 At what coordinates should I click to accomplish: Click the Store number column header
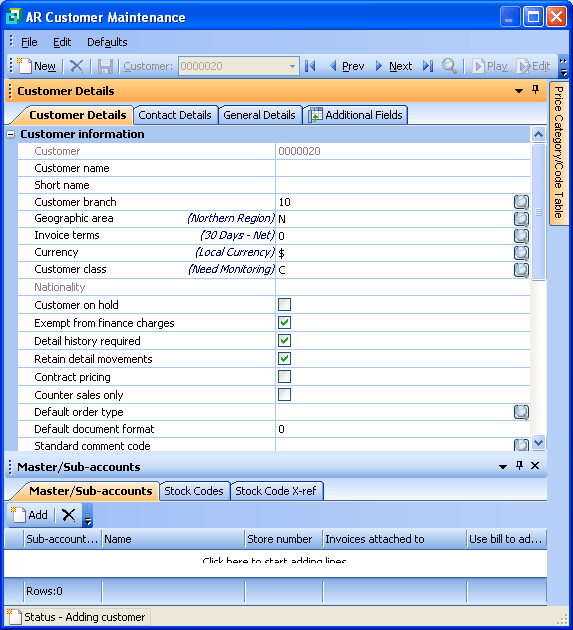coord(284,539)
